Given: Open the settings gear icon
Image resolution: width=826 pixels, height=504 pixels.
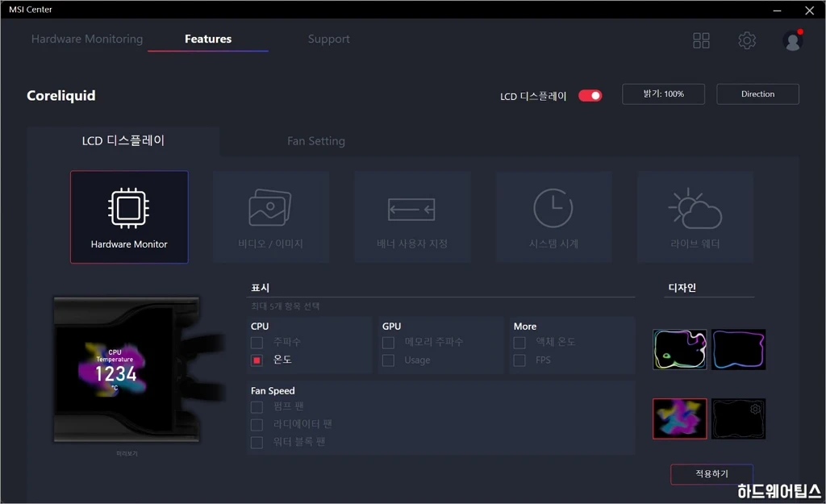Looking at the screenshot, I should click(x=747, y=40).
